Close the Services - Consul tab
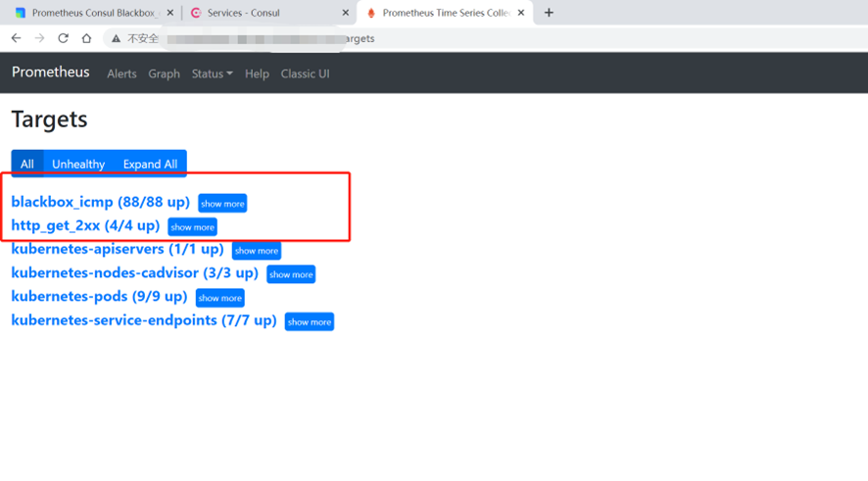The height and width of the screenshot is (481, 868). (345, 13)
